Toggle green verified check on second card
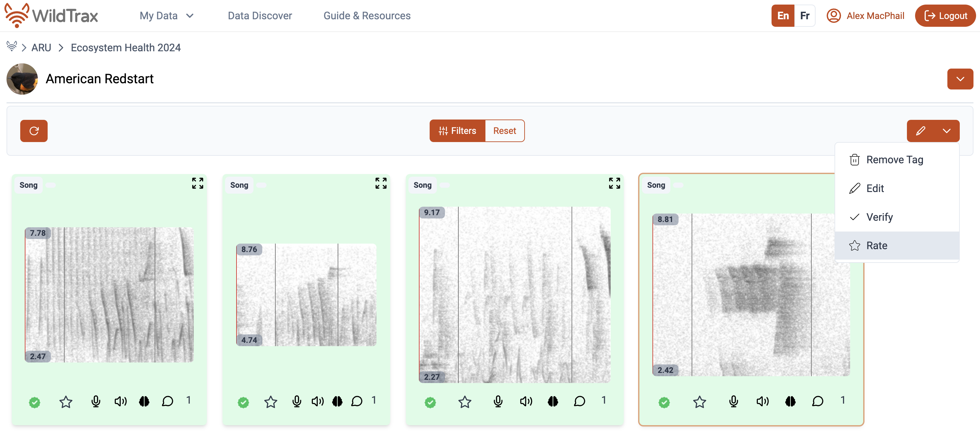The width and height of the screenshot is (980, 433). tap(243, 402)
